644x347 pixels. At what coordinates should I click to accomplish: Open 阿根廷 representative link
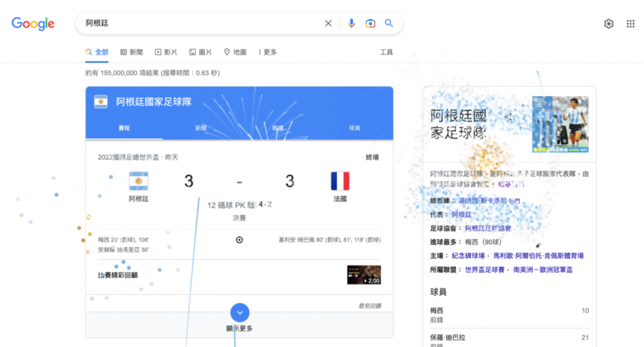click(461, 214)
